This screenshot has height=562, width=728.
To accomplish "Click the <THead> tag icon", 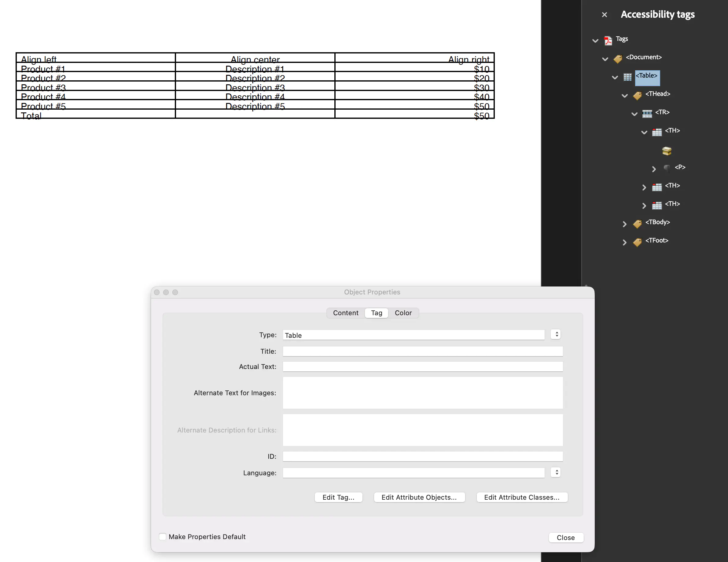I will 638,96.
